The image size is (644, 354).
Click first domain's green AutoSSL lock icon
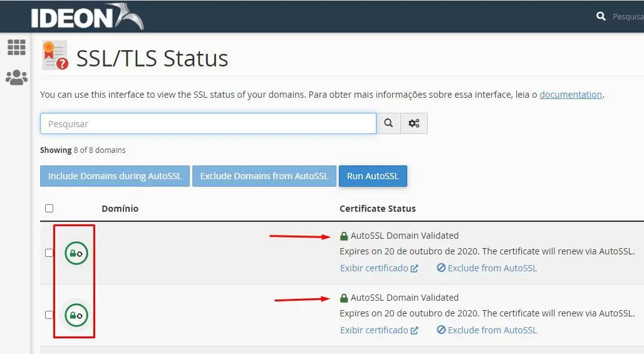pyautogui.click(x=76, y=253)
